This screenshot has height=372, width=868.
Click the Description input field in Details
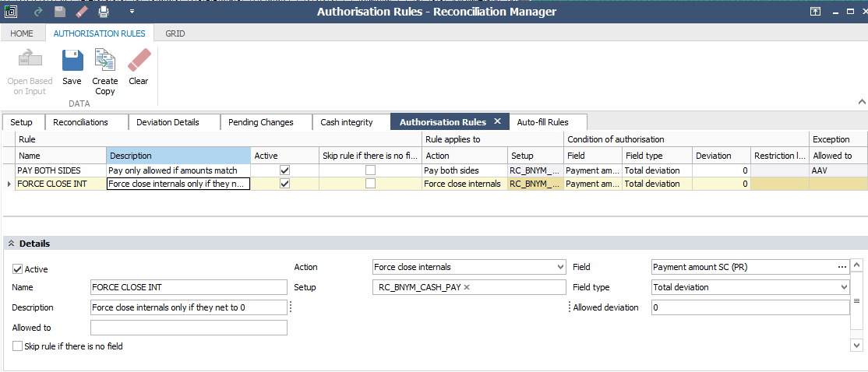point(189,307)
